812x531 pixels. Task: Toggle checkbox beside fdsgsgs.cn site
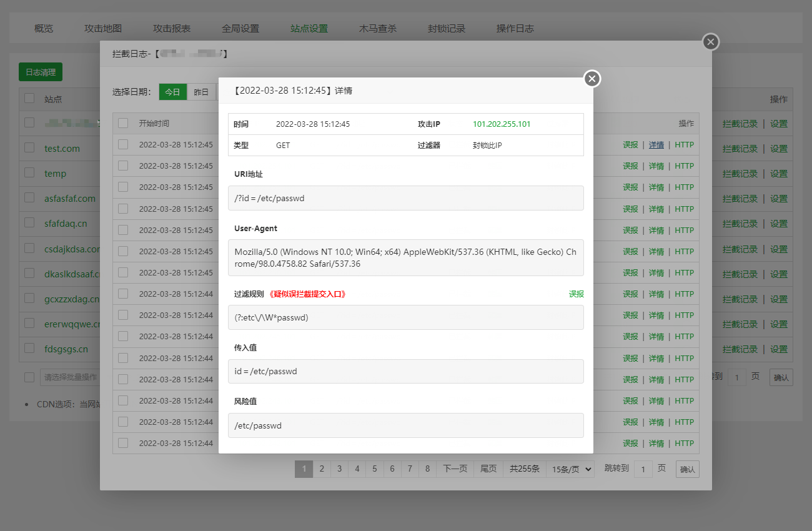point(29,348)
